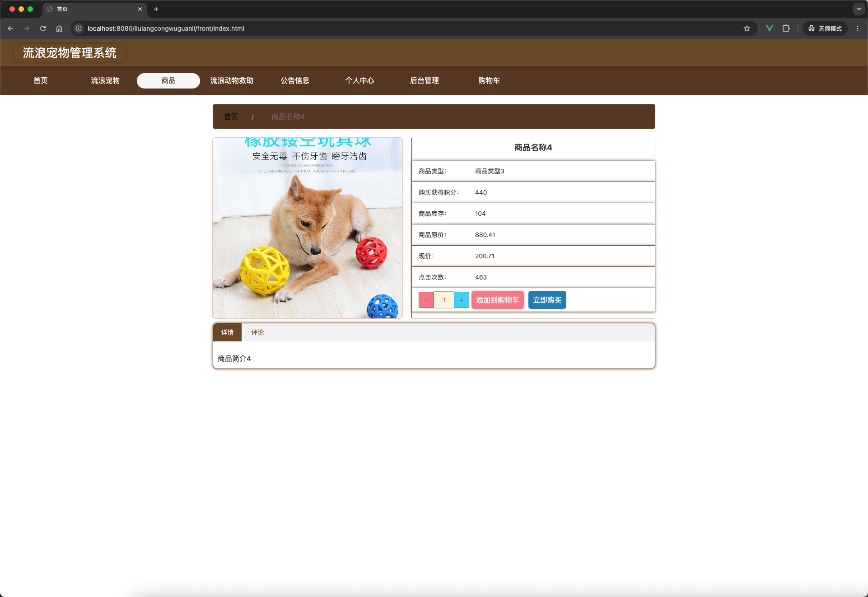Click the 现价 label

click(x=426, y=256)
